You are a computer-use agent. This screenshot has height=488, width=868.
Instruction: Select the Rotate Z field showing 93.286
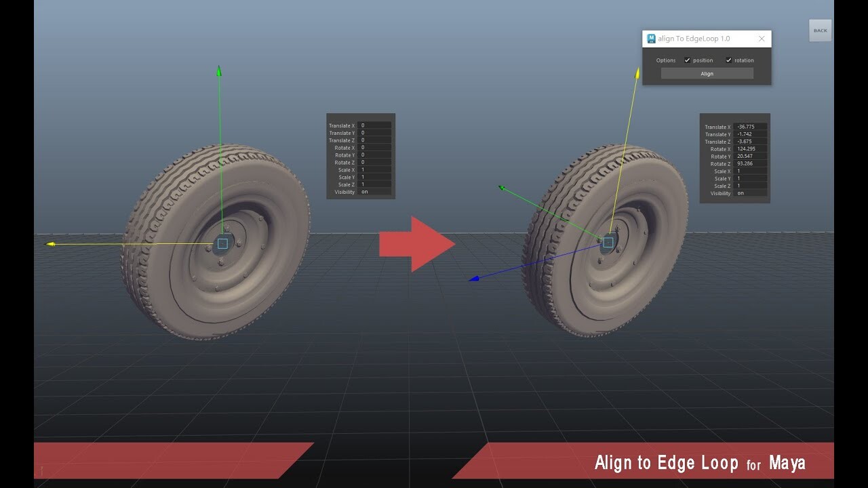(750, 164)
